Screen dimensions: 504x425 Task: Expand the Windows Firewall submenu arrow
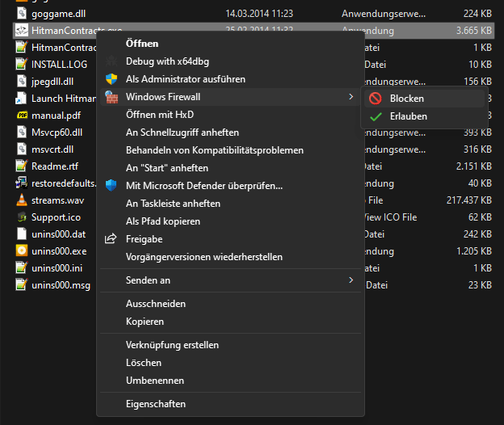point(351,97)
